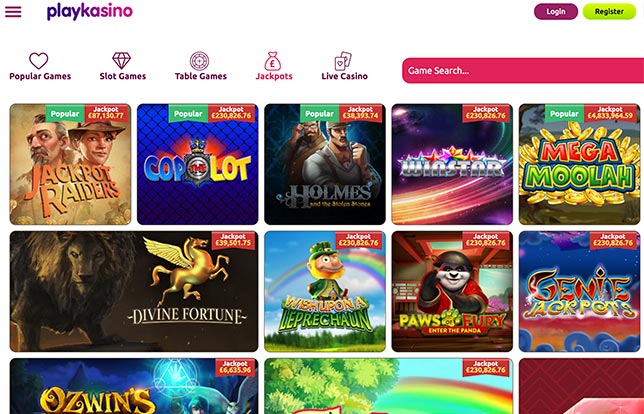644x414 pixels.
Task: Click the roulette wheel Table Games icon
Action: tap(200, 61)
